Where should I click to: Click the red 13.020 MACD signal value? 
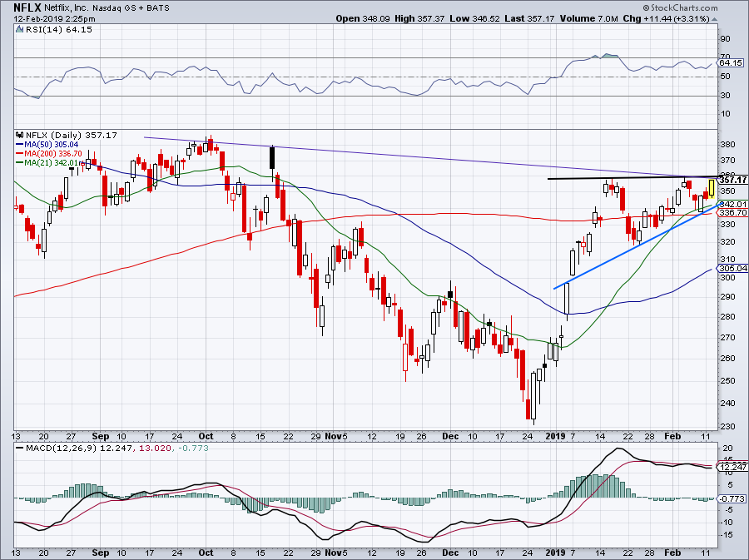click(154, 448)
